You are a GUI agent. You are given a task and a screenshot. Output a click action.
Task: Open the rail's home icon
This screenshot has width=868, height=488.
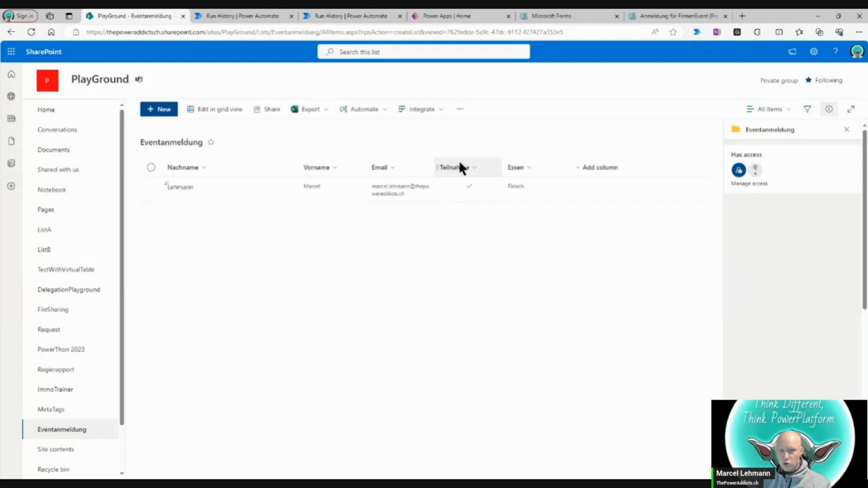tap(11, 74)
